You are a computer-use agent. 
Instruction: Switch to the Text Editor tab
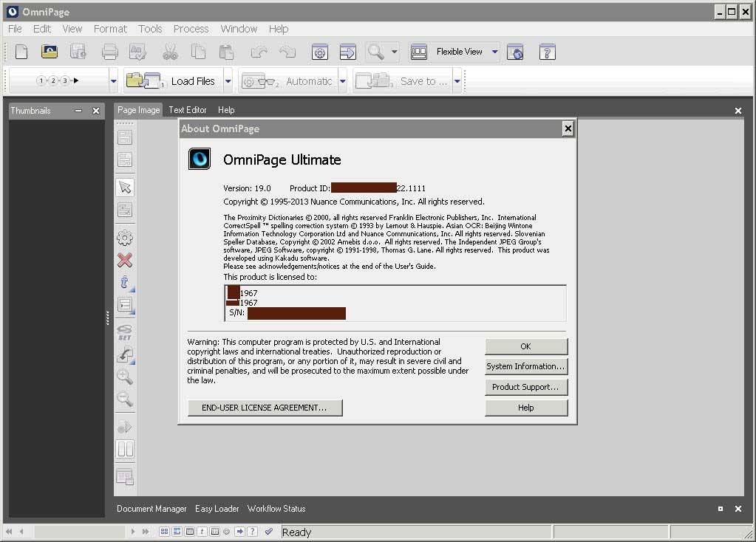pyautogui.click(x=188, y=110)
